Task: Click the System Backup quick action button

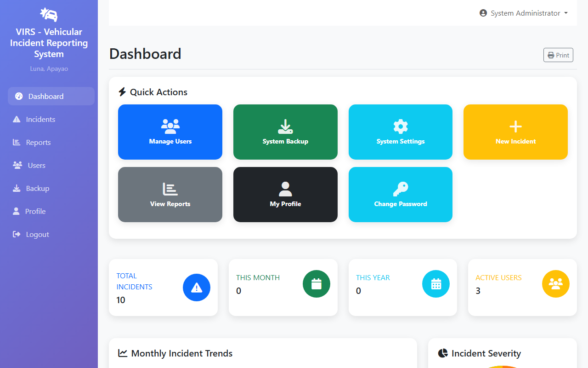Action: tap(285, 132)
